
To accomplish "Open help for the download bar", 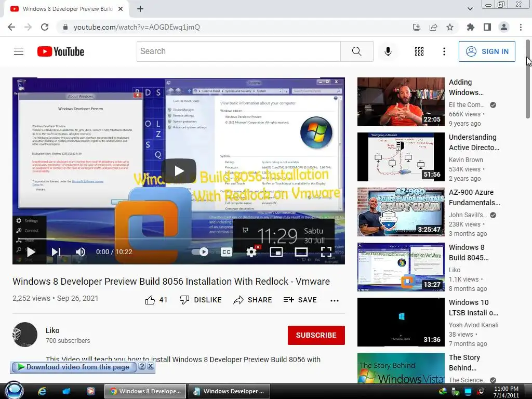I will 142,366.
